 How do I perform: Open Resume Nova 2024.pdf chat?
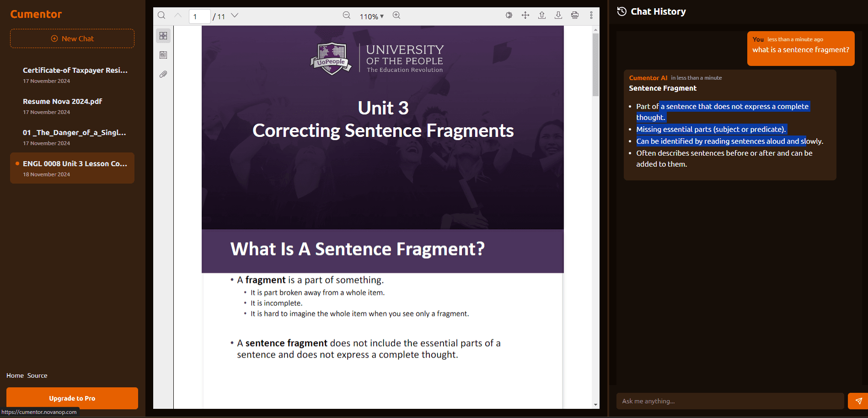point(72,106)
